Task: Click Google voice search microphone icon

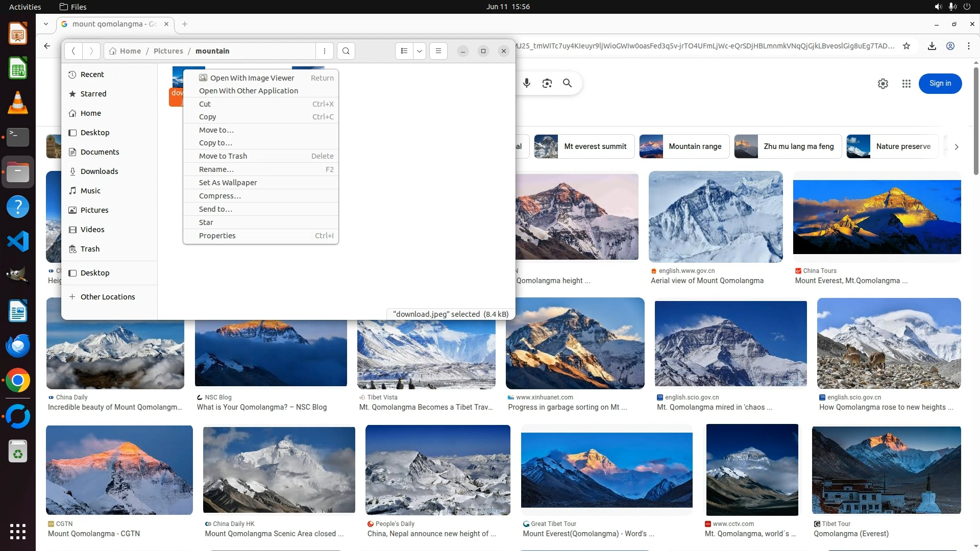Action: pyautogui.click(x=527, y=83)
